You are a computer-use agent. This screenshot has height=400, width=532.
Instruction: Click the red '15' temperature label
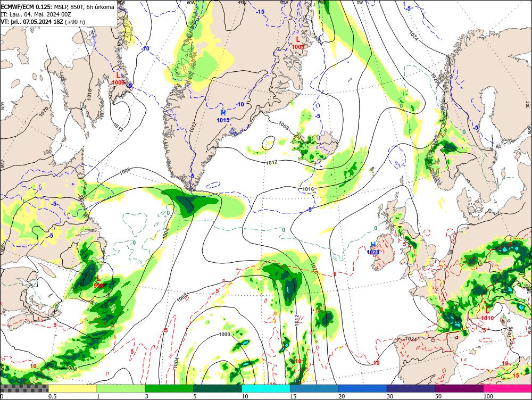tap(516, 376)
